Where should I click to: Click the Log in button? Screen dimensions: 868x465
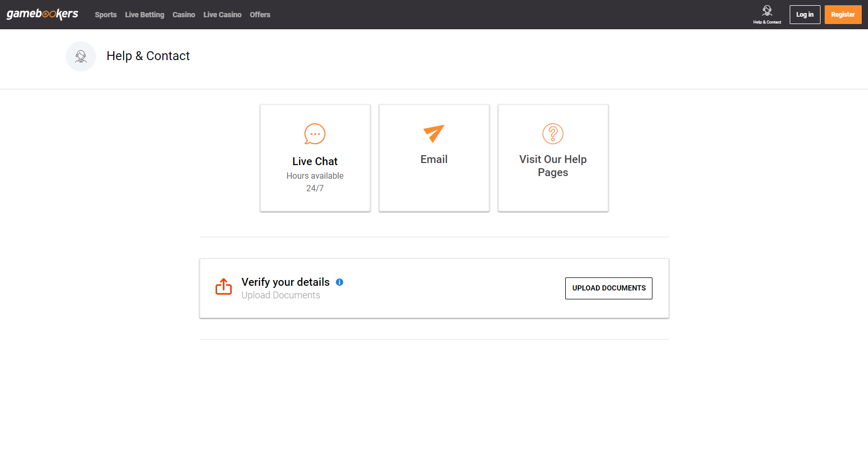805,15
